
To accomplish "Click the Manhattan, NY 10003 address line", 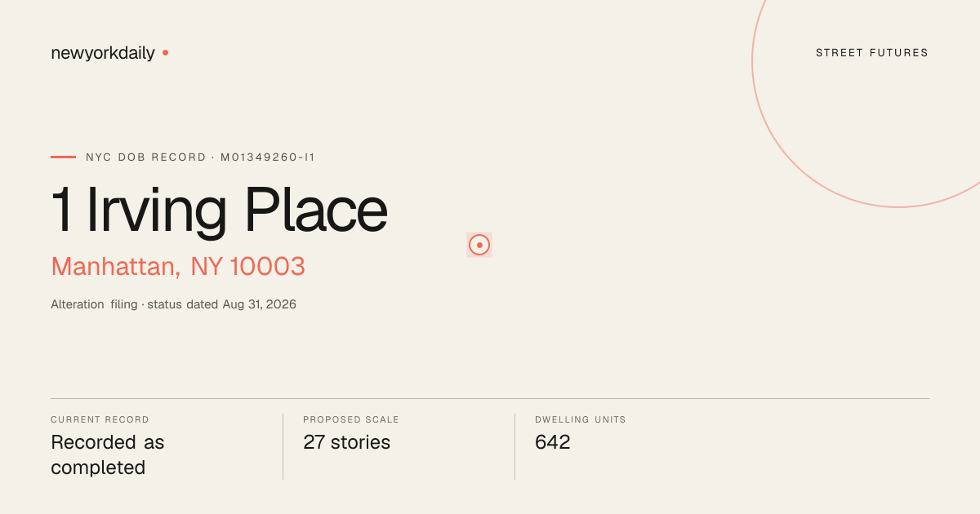I will [178, 266].
